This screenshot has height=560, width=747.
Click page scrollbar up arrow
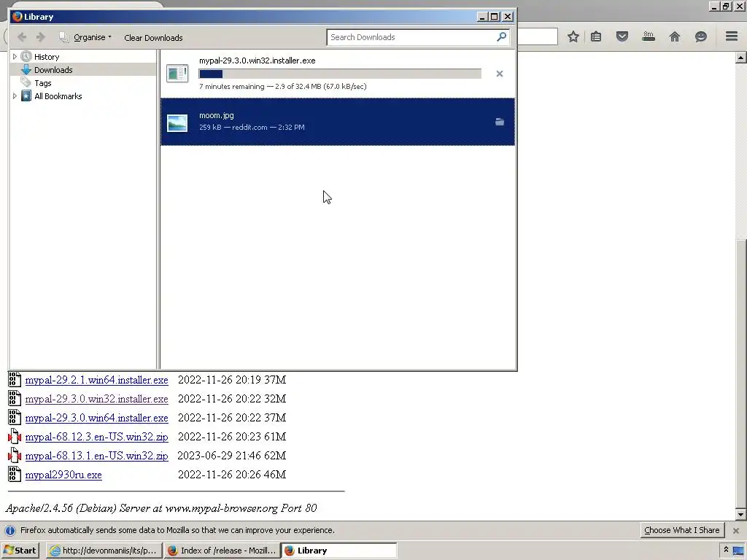(740, 58)
